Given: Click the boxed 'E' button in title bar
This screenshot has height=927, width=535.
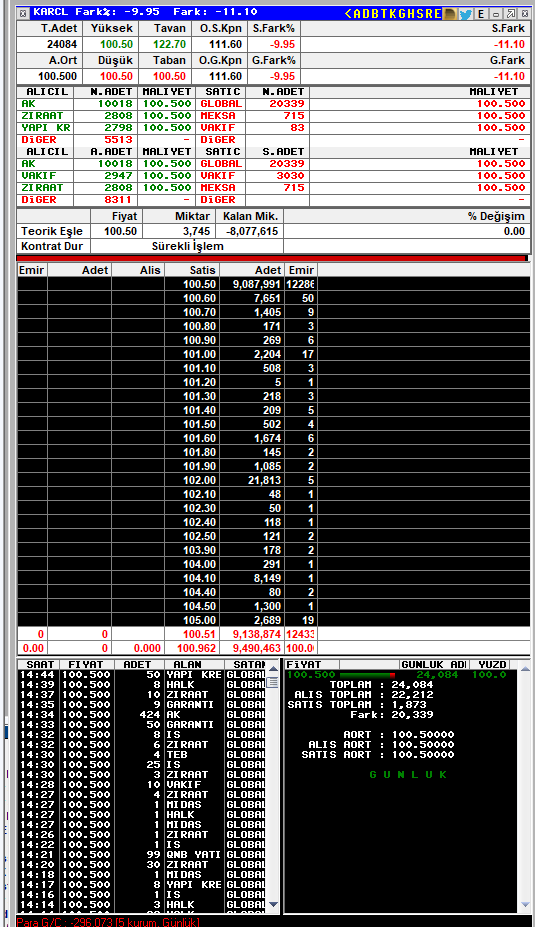Looking at the screenshot, I should click(x=481, y=14).
